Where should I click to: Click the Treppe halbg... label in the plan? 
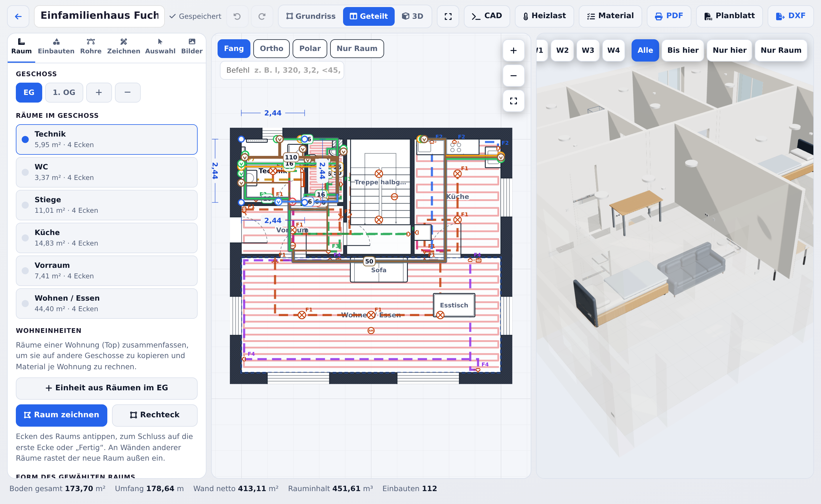click(x=380, y=182)
